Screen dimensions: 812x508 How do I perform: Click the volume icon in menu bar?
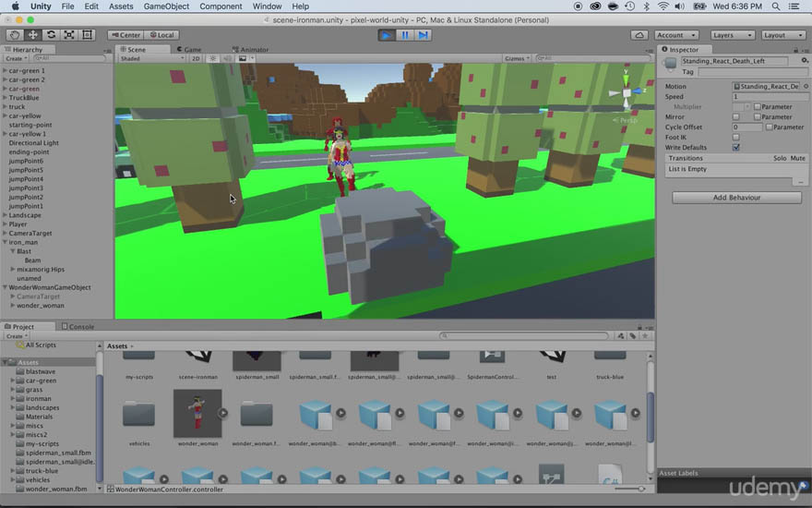[x=679, y=6]
